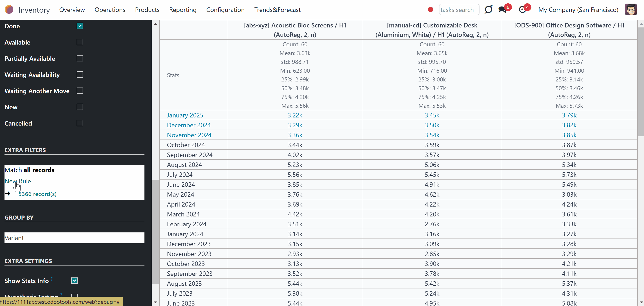The image size is (644, 306).
Task: Expand the Configuration menu
Action: (225, 10)
